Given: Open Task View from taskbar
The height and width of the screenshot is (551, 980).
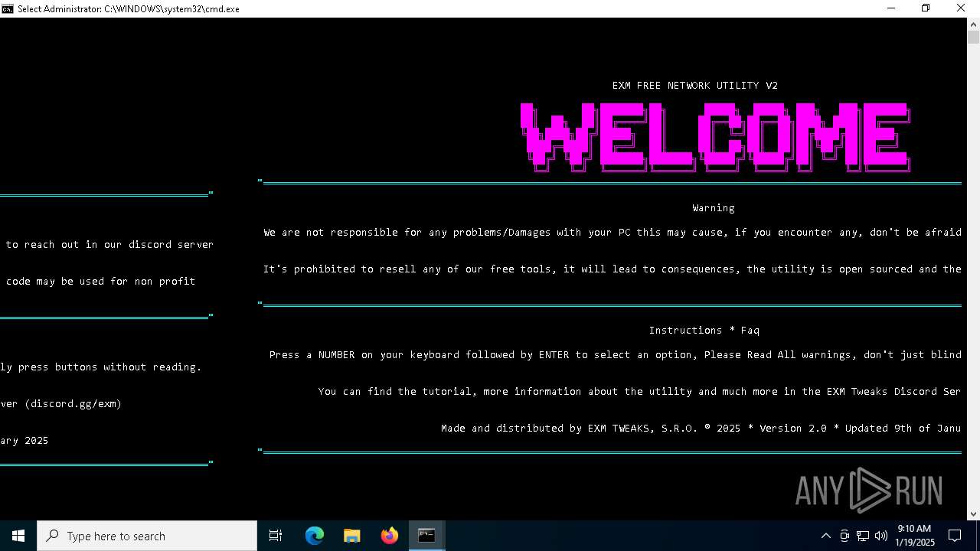Looking at the screenshot, I should tap(276, 536).
